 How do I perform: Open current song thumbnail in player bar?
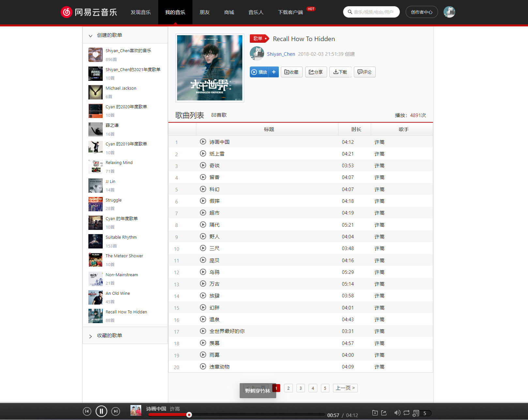pos(136,410)
